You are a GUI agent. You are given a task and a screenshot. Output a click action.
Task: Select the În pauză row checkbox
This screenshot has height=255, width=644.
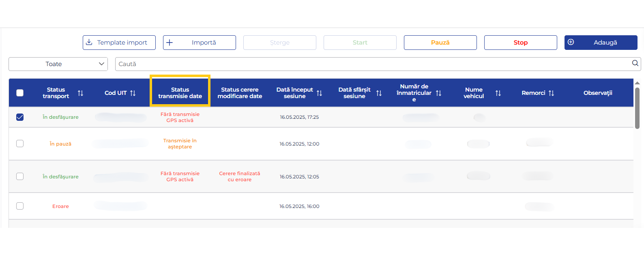[x=20, y=144]
